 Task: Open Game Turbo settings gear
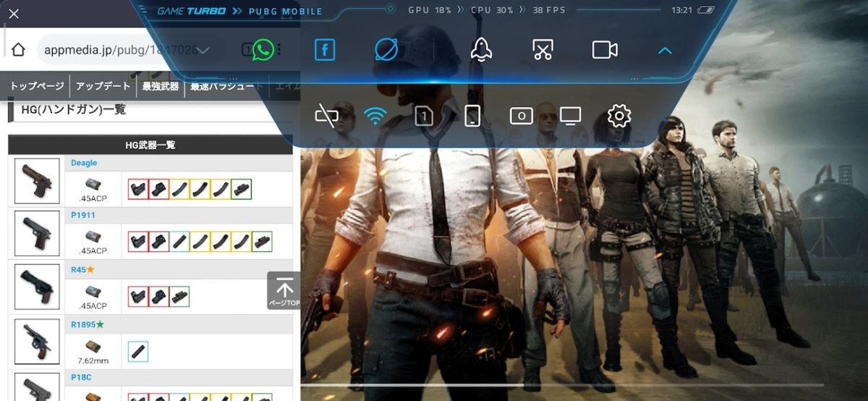tap(619, 116)
